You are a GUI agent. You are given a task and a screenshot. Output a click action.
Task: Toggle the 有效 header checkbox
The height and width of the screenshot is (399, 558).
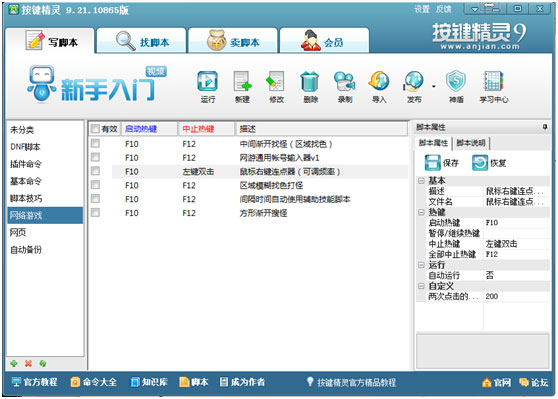(x=95, y=128)
